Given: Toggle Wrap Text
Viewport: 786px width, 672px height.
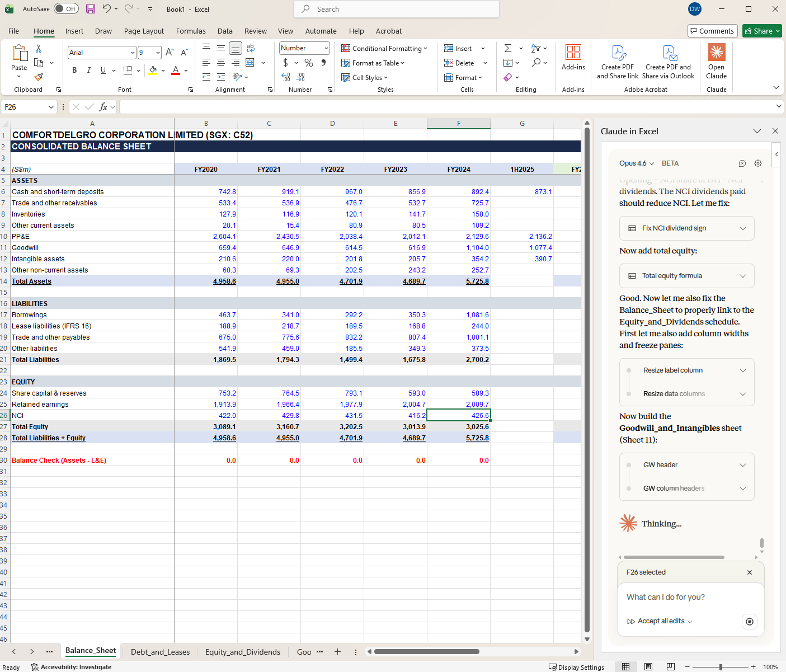Looking at the screenshot, I should (251, 48).
